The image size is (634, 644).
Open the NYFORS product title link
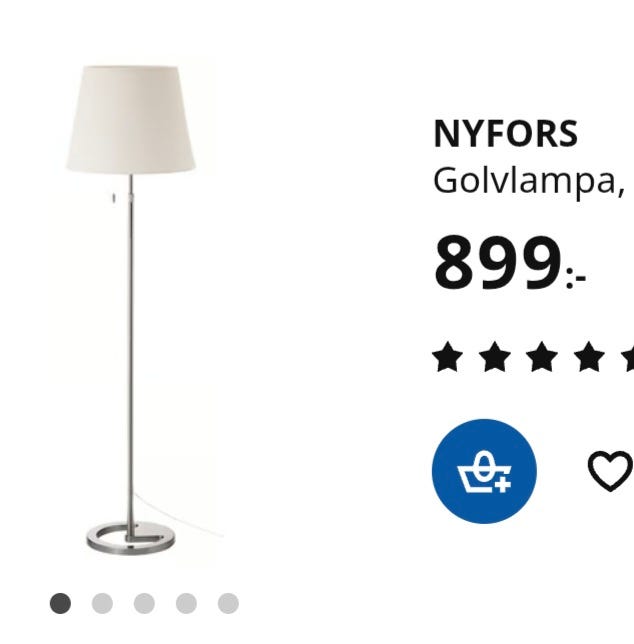tap(506, 133)
